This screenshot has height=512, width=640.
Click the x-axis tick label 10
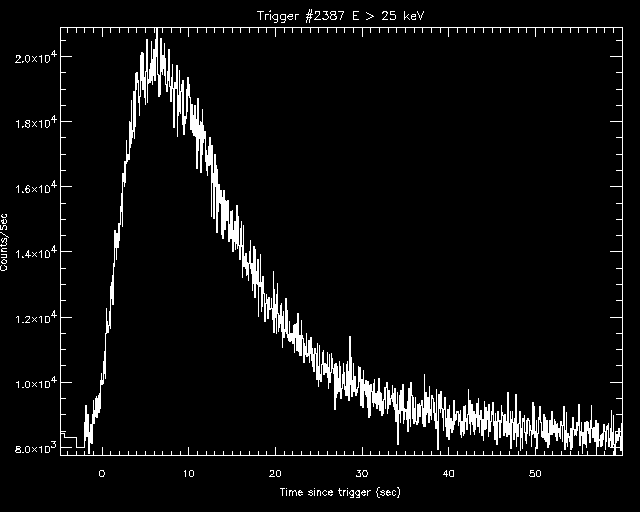(189, 474)
